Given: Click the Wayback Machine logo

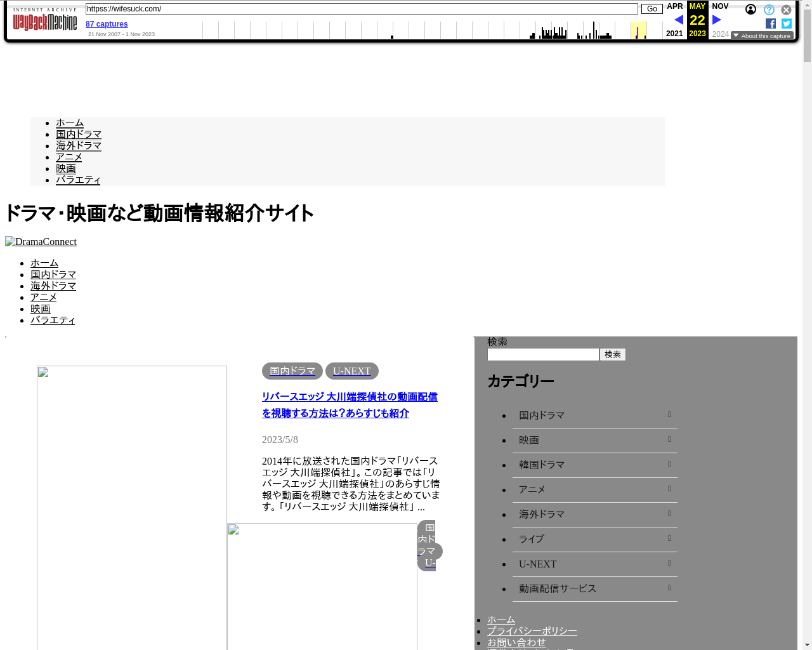Looking at the screenshot, I should coord(44,21).
